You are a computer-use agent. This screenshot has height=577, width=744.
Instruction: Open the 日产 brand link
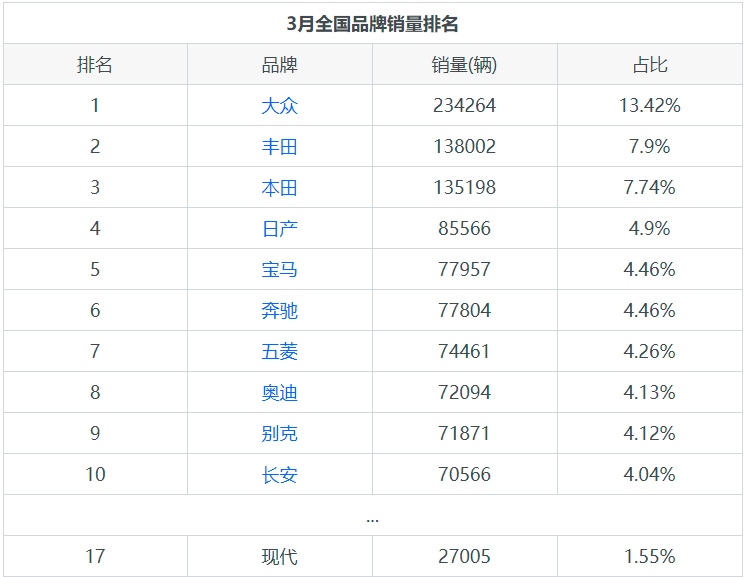tap(279, 229)
